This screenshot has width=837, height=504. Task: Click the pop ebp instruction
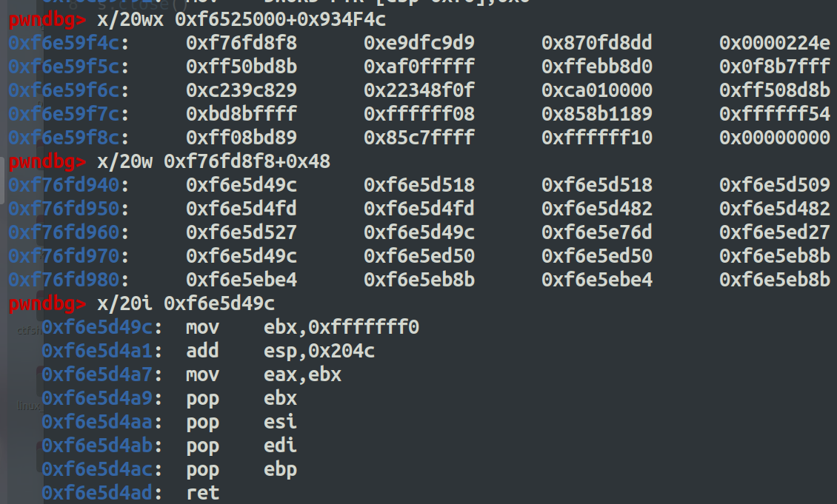(x=241, y=469)
